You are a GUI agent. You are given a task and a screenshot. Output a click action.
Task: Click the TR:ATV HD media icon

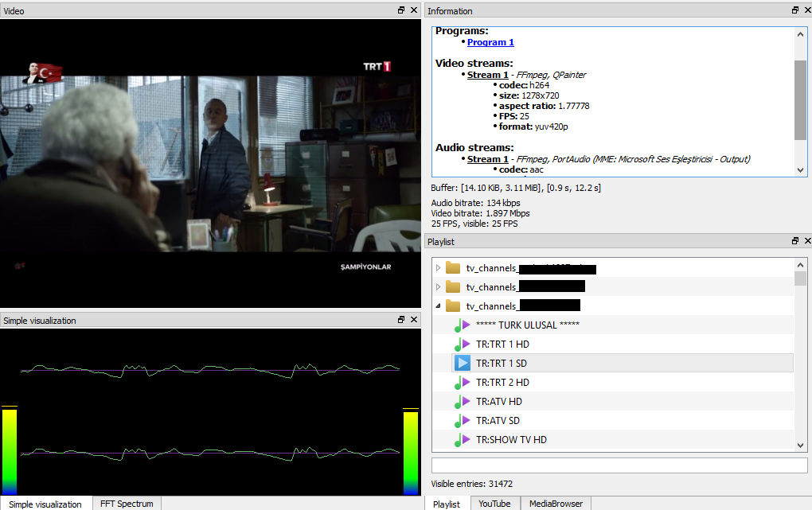pos(462,402)
